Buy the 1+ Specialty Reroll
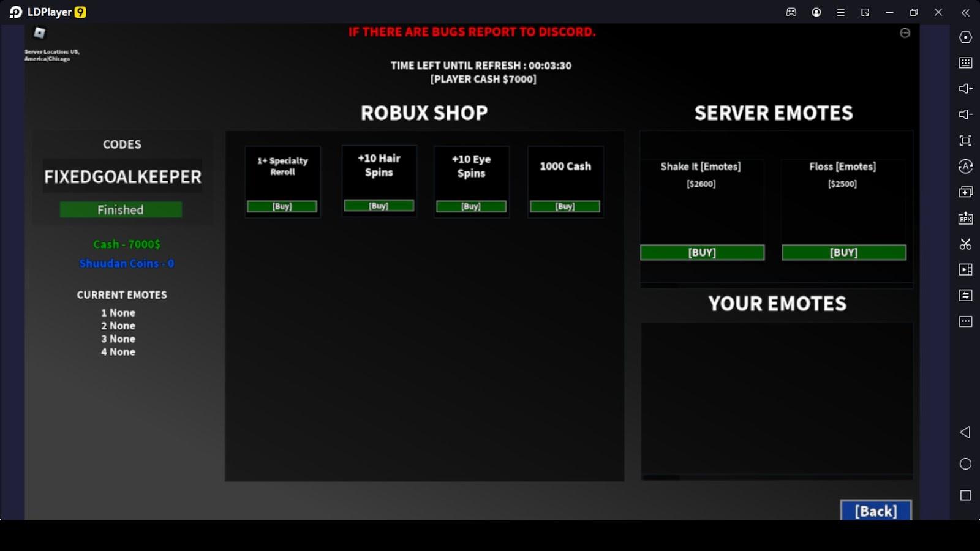 click(x=282, y=206)
